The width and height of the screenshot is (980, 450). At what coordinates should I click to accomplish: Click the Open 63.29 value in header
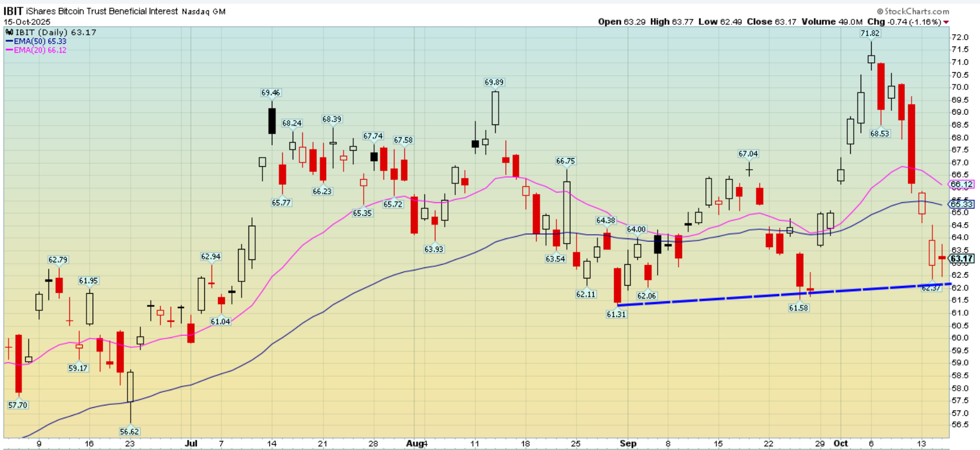[x=622, y=22]
